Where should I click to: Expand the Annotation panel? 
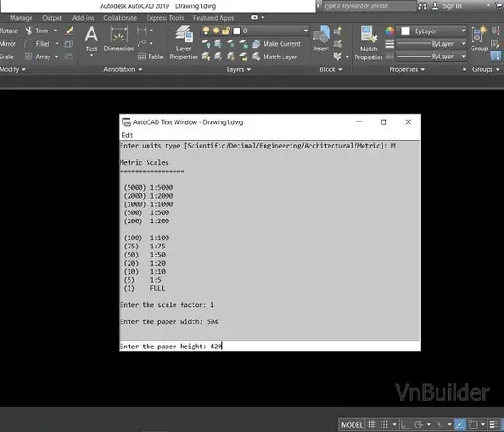122,69
